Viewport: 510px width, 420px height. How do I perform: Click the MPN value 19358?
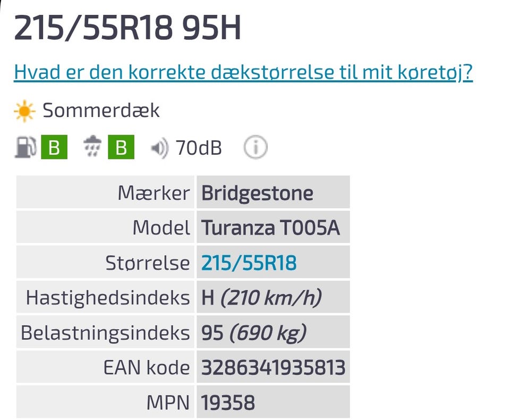(x=228, y=403)
